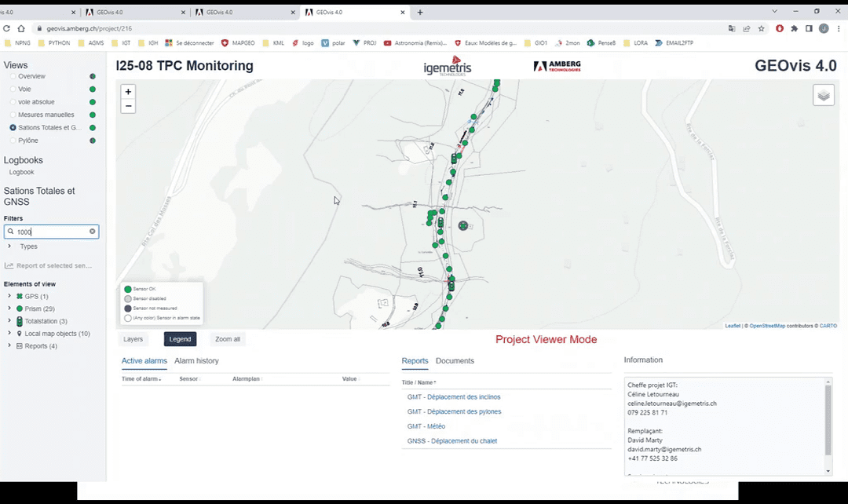Viewport: 848px width, 504px height.
Task: Click the filter search input field
Action: tap(51, 232)
